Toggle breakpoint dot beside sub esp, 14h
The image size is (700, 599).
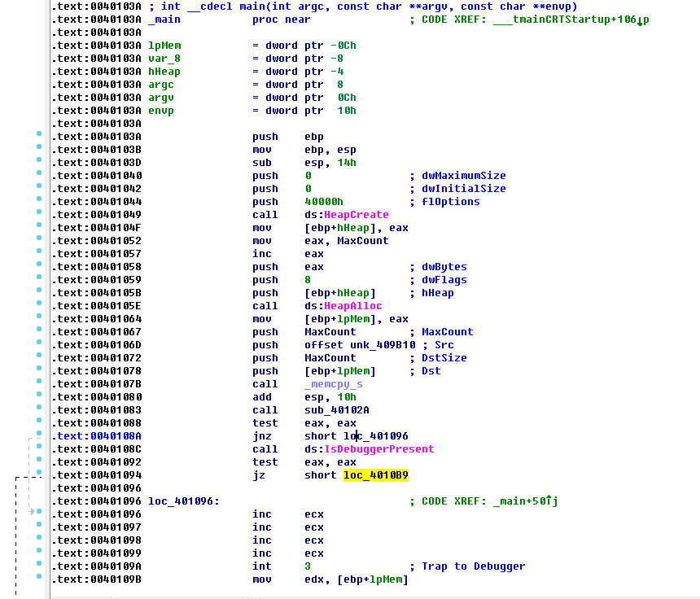(39, 160)
